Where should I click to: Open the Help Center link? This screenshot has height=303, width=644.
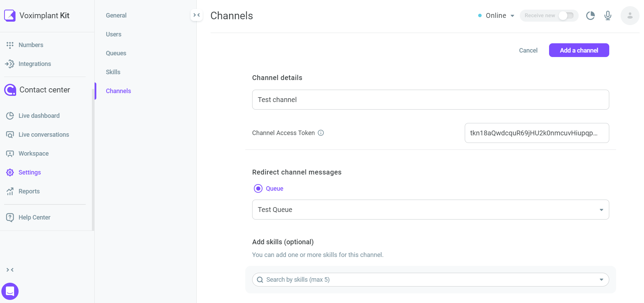[x=34, y=217]
